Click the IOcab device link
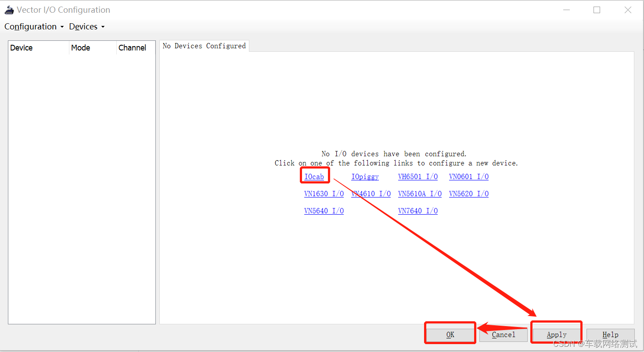Screen dimensions: 644x352 click(314, 177)
